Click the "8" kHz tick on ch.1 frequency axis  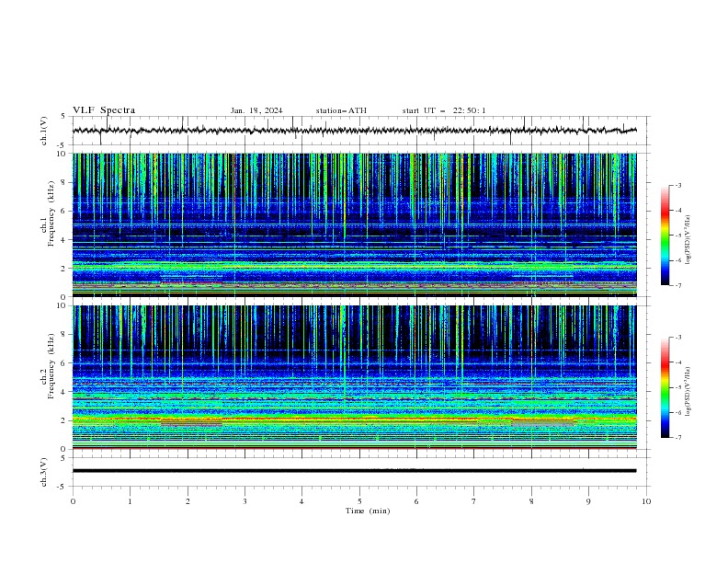(65, 182)
